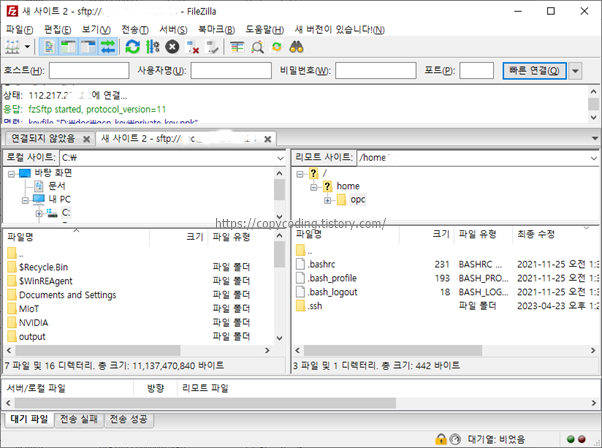Open remote site path dropdown

(594, 158)
